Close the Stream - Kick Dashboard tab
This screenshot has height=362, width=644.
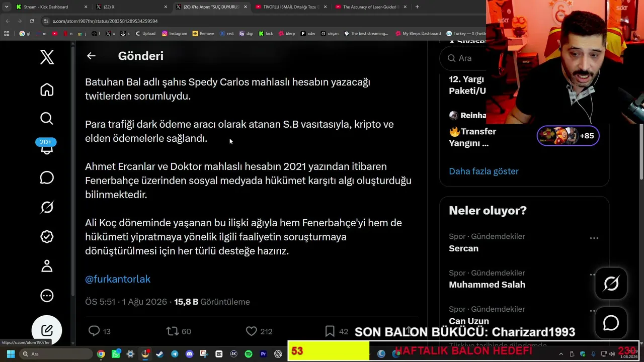[x=86, y=7]
